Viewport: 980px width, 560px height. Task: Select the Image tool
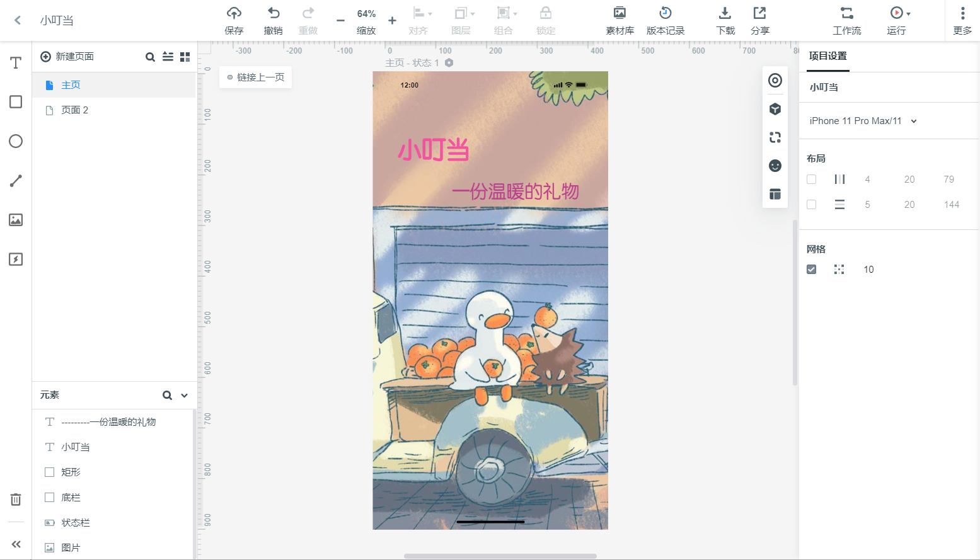[x=16, y=220]
